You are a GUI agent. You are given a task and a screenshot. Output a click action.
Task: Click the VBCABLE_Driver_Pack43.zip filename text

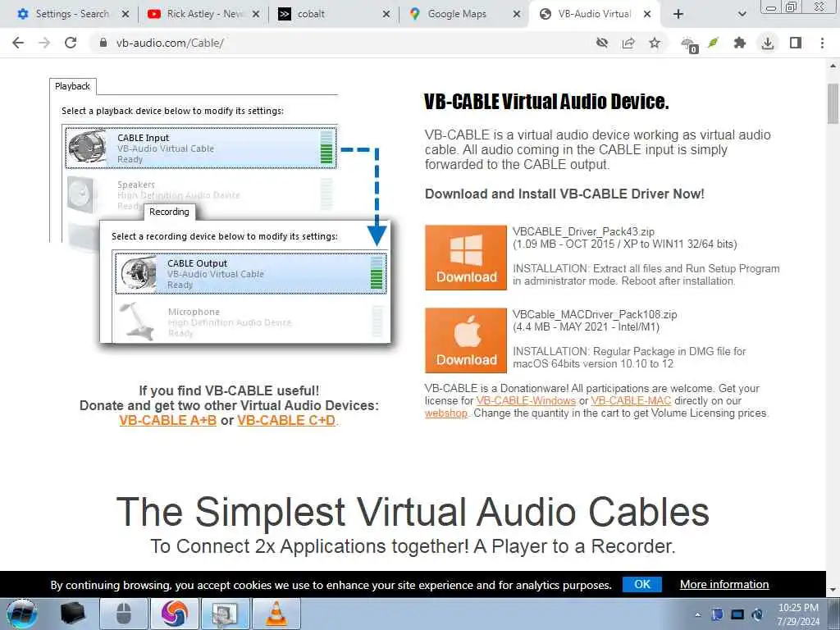pos(583,231)
